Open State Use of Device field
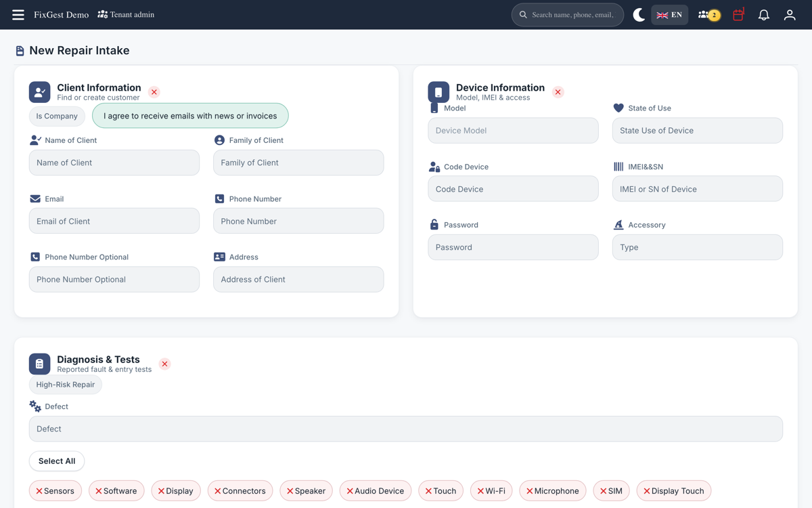 697,131
